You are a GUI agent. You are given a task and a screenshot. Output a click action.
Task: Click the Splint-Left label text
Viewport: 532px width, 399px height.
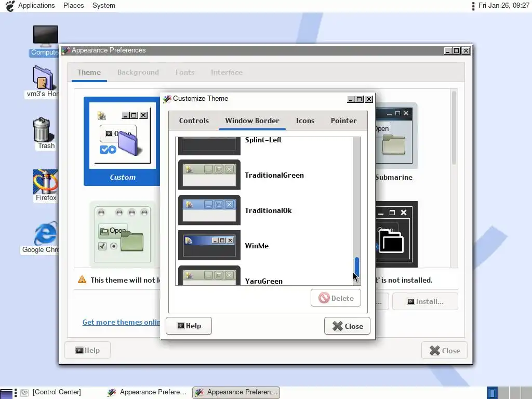tap(263, 140)
